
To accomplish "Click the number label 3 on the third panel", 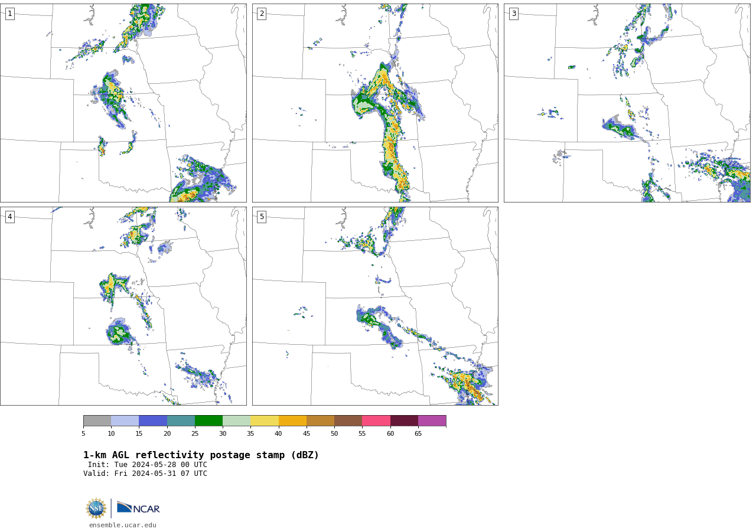I will 513,14.
